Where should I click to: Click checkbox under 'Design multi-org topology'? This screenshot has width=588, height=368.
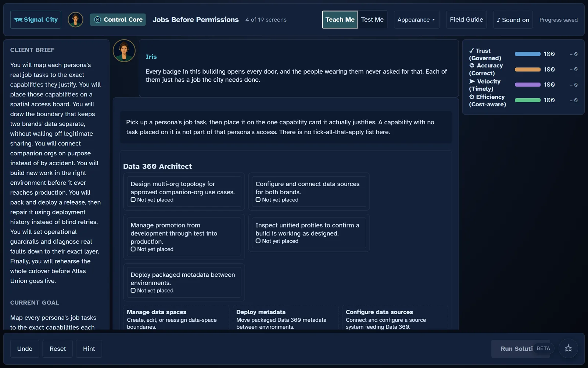(133, 200)
